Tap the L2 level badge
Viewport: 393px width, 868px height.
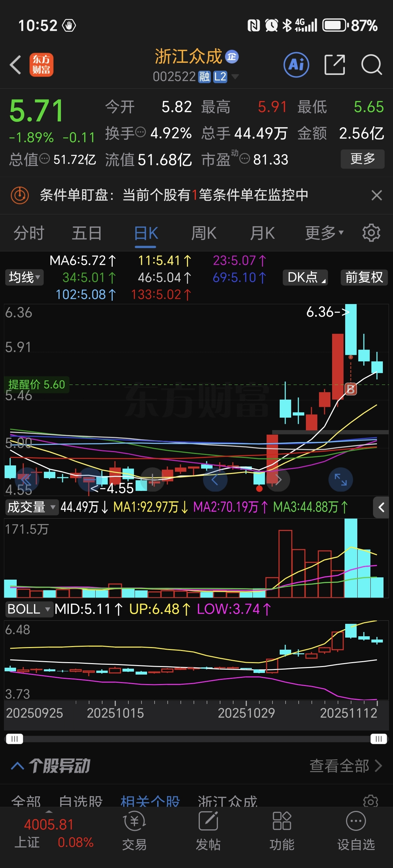click(x=220, y=77)
